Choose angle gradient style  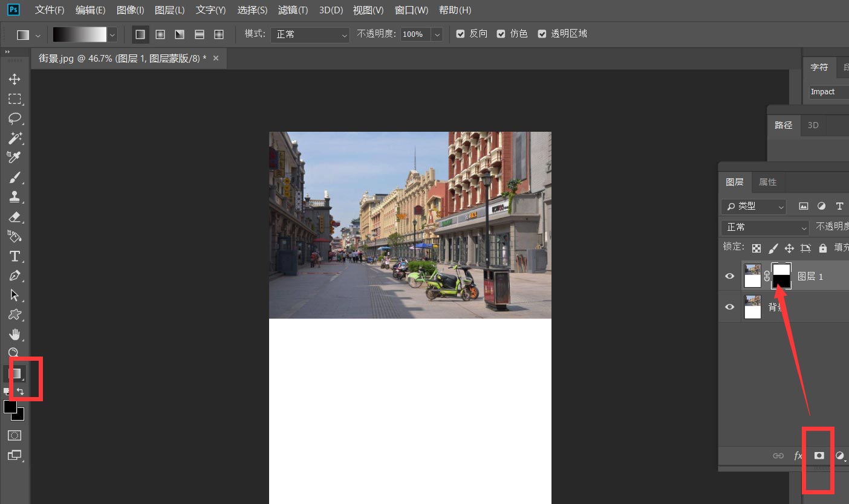click(180, 34)
